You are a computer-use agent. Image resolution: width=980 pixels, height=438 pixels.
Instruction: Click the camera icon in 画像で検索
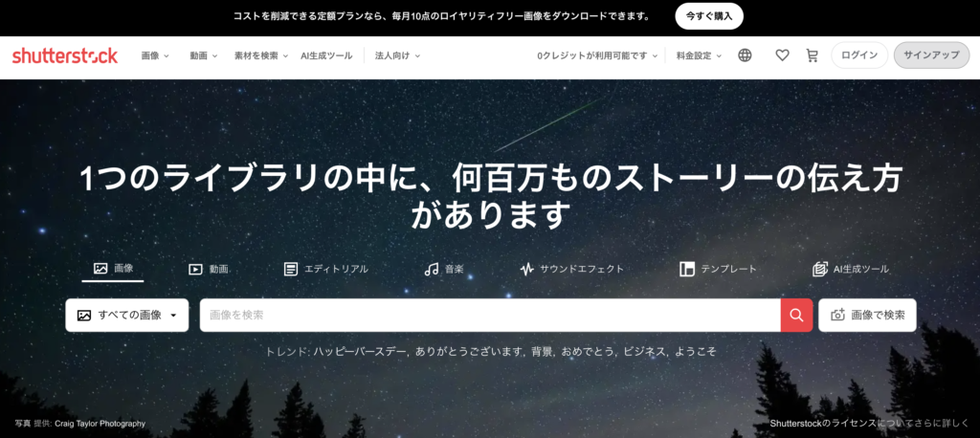point(837,315)
